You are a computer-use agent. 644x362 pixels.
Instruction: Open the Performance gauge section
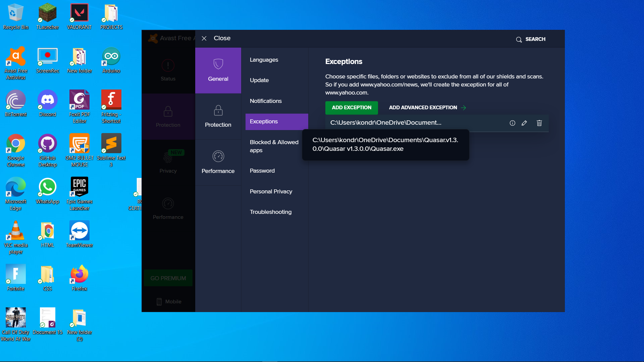coord(218,163)
